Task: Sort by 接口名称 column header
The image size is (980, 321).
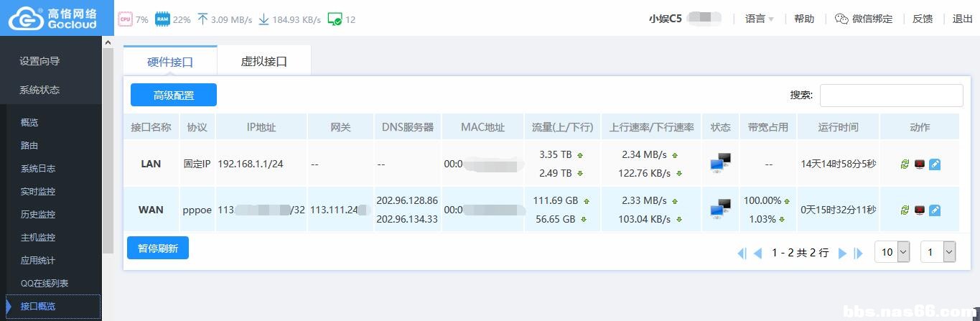Action: [151, 127]
